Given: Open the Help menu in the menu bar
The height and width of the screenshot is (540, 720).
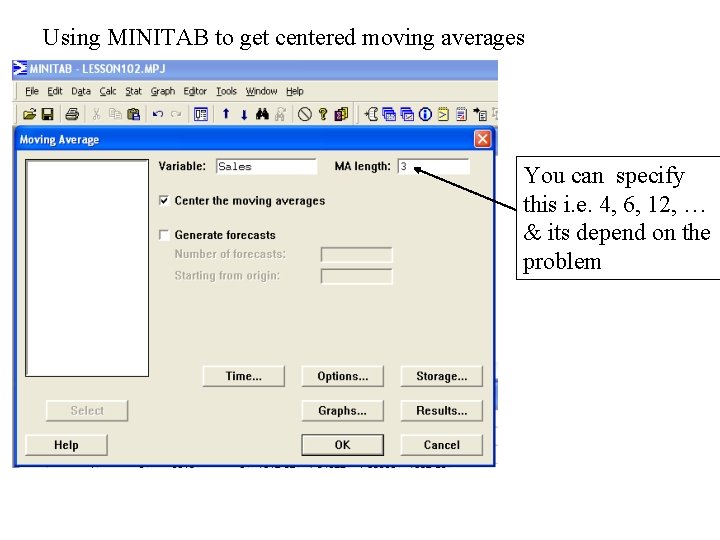Looking at the screenshot, I should [x=295, y=91].
